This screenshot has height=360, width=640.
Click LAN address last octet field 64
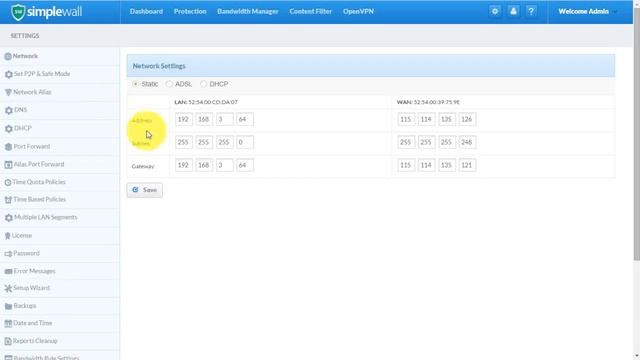point(245,119)
